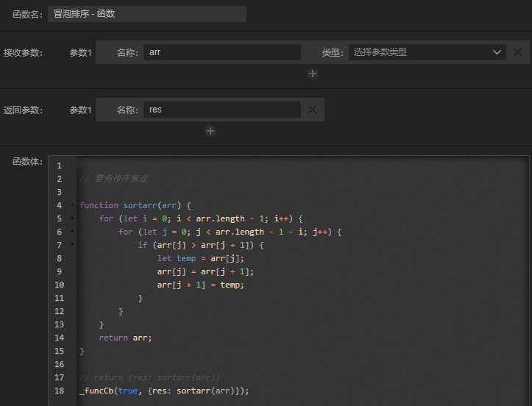
Task: Focus the res return name input
Action: click(222, 110)
